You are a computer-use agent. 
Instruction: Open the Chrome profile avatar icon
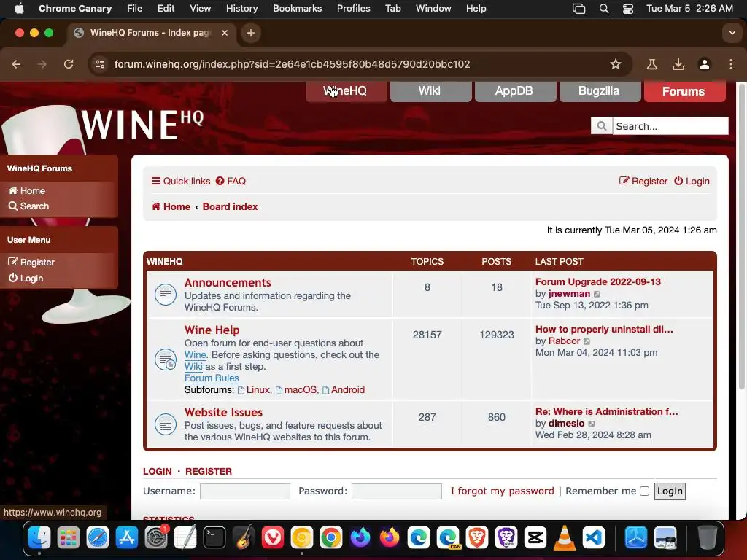(x=704, y=64)
